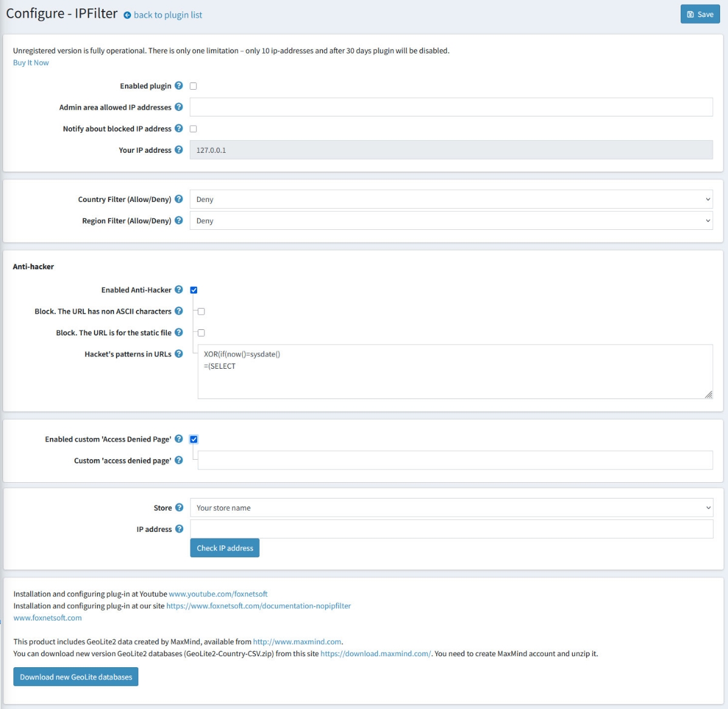Click help icon for Country Filter (Allow/Deny)
Viewport: 728px width, 709px height.
179,199
